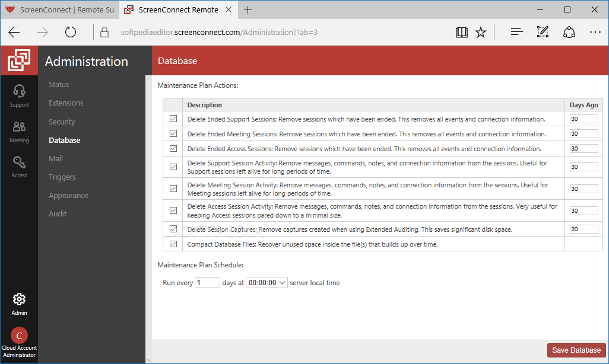Open the Mail admin page
Viewport: 609px width, 364px height.
pos(56,159)
